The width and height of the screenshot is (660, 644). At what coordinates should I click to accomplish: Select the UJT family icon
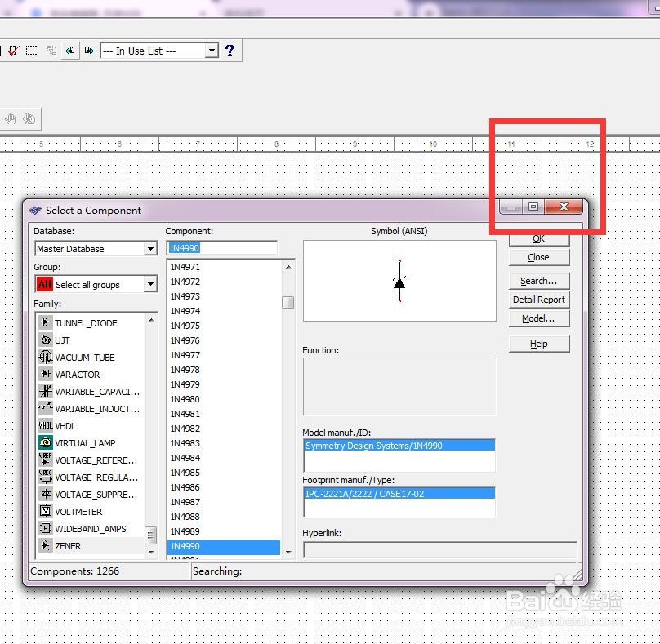(46, 340)
